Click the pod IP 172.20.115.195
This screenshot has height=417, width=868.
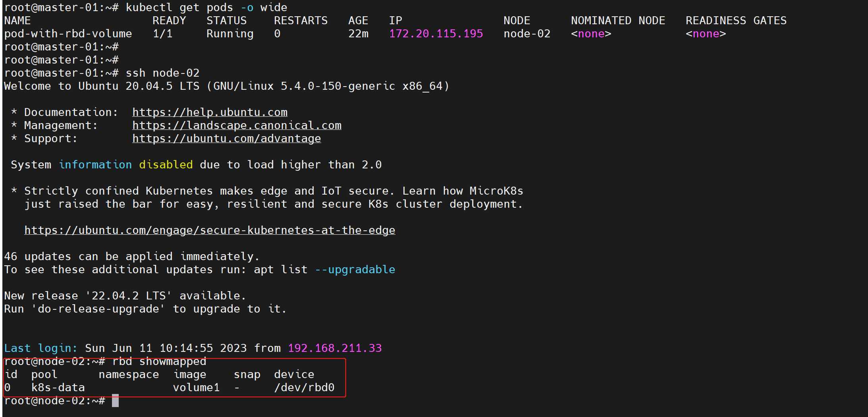tap(436, 34)
